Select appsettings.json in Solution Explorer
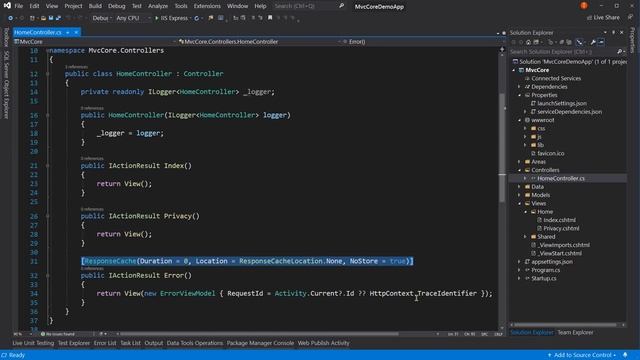Viewport: 640px width, 360px height. 552,262
